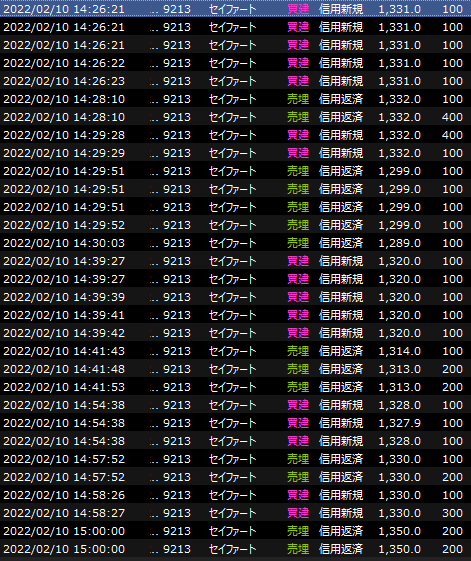Viewport: 471px width, 561px height.
Task: Select the timestamp 2022/02/10 14:39:39
Action: 64,297
